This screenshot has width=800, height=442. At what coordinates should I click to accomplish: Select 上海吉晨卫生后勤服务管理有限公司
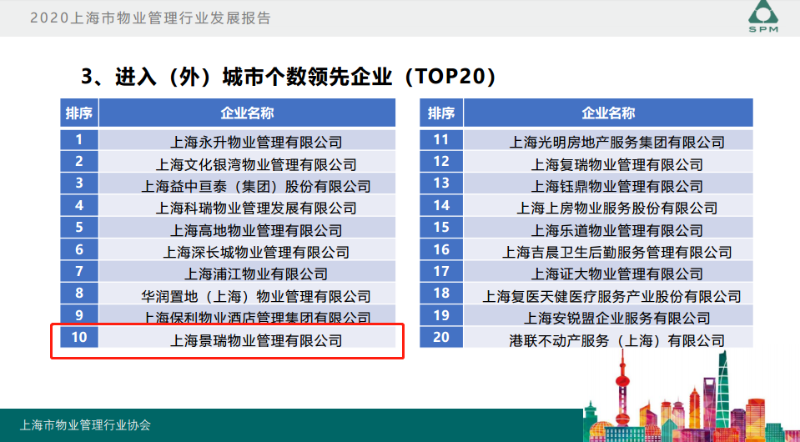click(x=616, y=252)
